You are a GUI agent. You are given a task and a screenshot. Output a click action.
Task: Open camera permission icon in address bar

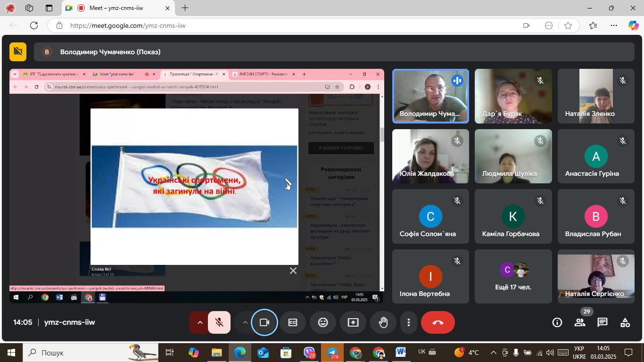(x=527, y=25)
